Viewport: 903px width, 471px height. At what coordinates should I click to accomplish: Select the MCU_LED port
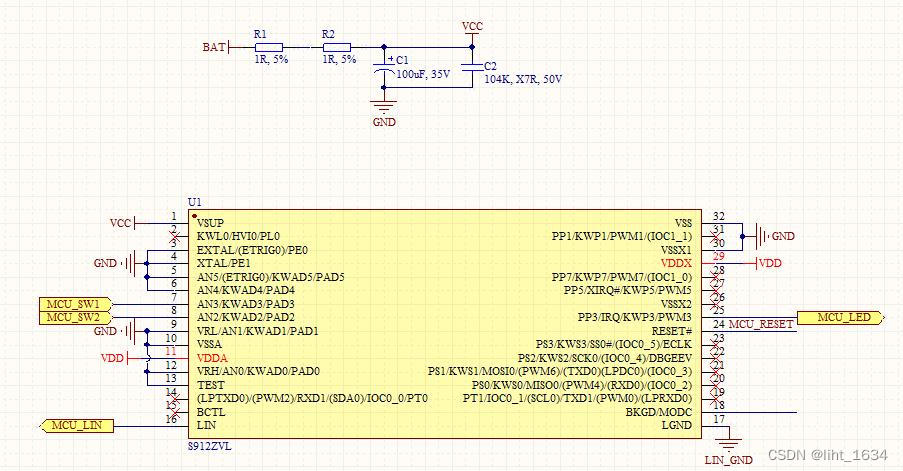(841, 317)
